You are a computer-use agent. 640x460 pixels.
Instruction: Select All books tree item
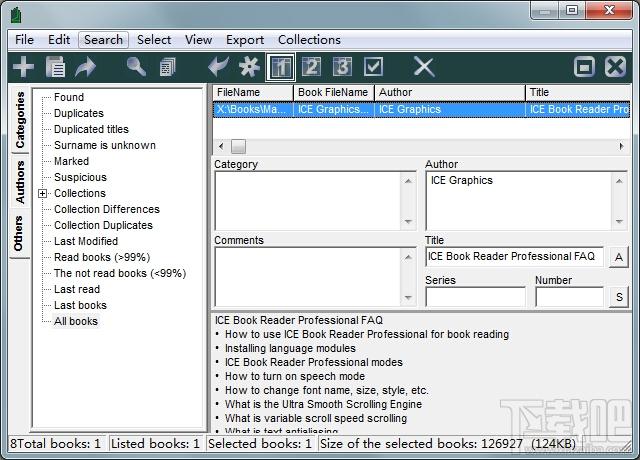[76, 321]
